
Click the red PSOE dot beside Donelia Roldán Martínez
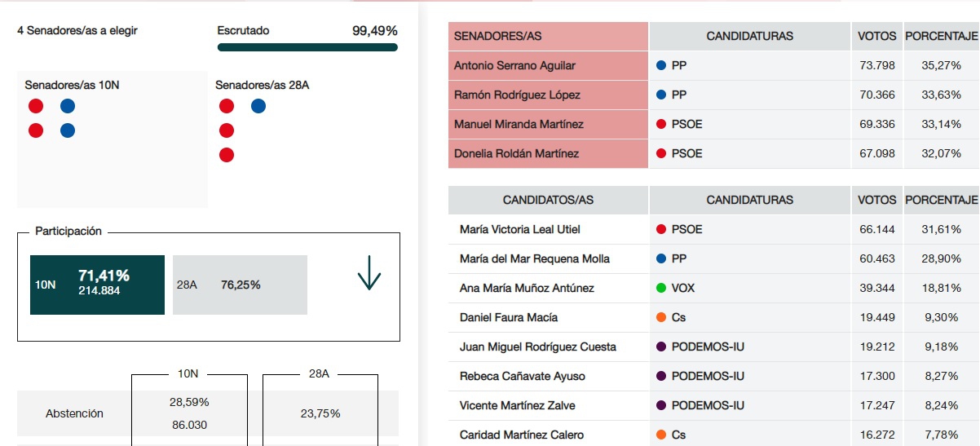click(x=661, y=153)
